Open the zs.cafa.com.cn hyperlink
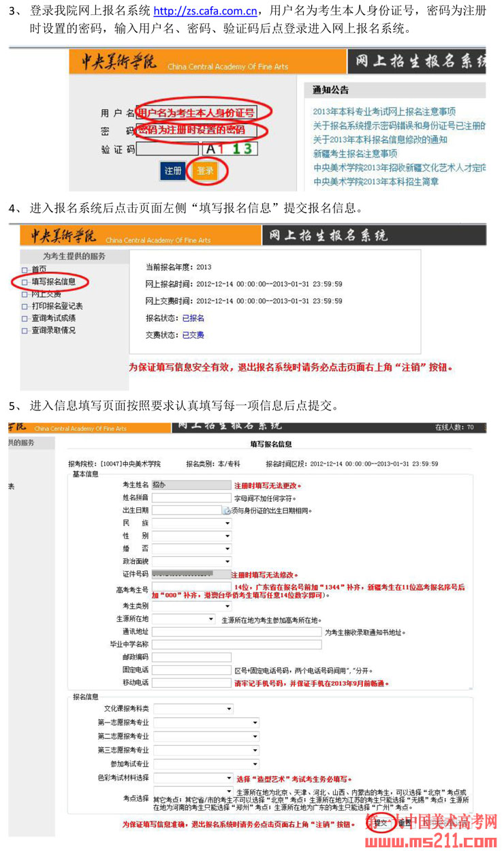504x863 pixels. click(205, 12)
